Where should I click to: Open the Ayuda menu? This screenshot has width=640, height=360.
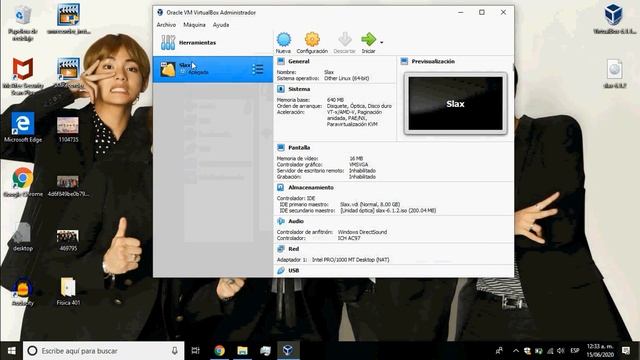(221, 25)
